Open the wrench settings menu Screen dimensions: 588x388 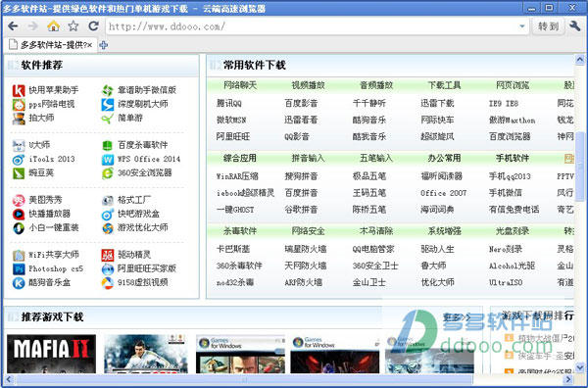pyautogui.click(x=575, y=25)
